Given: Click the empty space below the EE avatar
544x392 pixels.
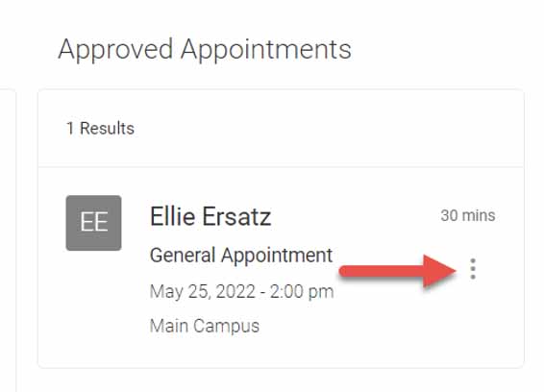Looking at the screenshot, I should (93, 299).
